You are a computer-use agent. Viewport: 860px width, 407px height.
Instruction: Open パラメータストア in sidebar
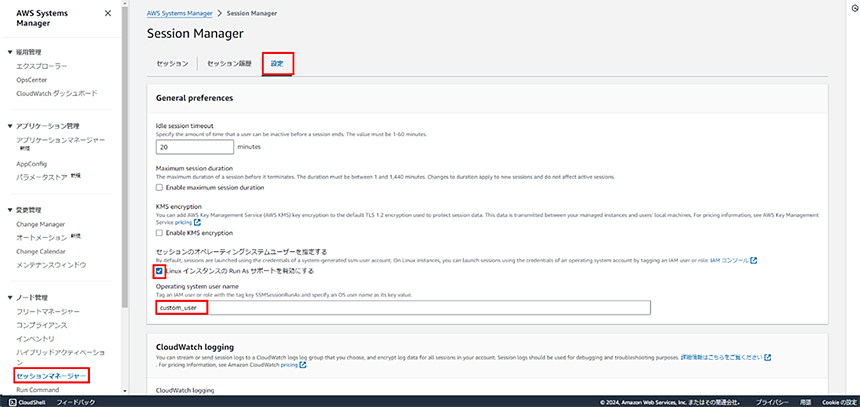(x=42, y=177)
